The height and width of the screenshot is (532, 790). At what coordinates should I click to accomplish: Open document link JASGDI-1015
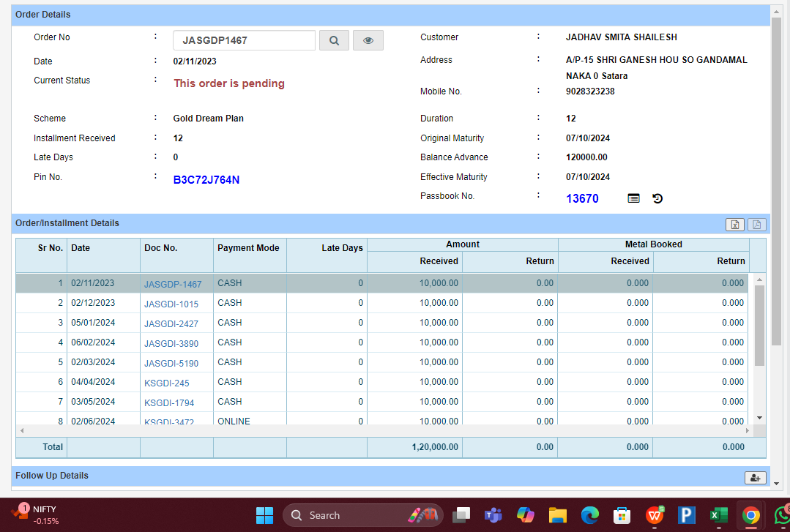171,304
